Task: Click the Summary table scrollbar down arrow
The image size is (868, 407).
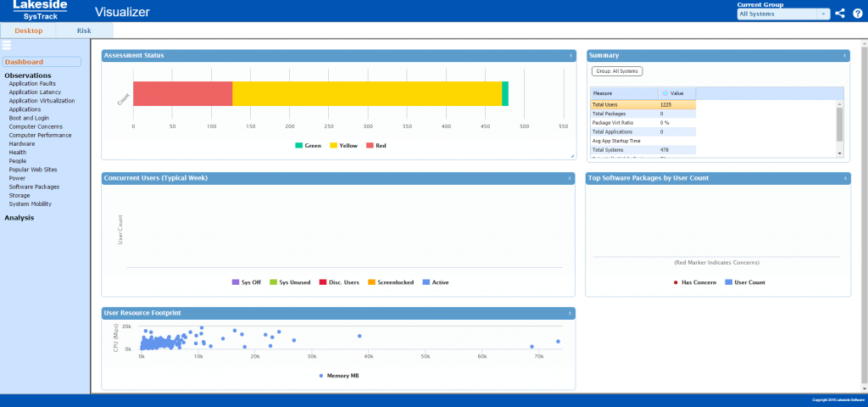Action: click(840, 153)
